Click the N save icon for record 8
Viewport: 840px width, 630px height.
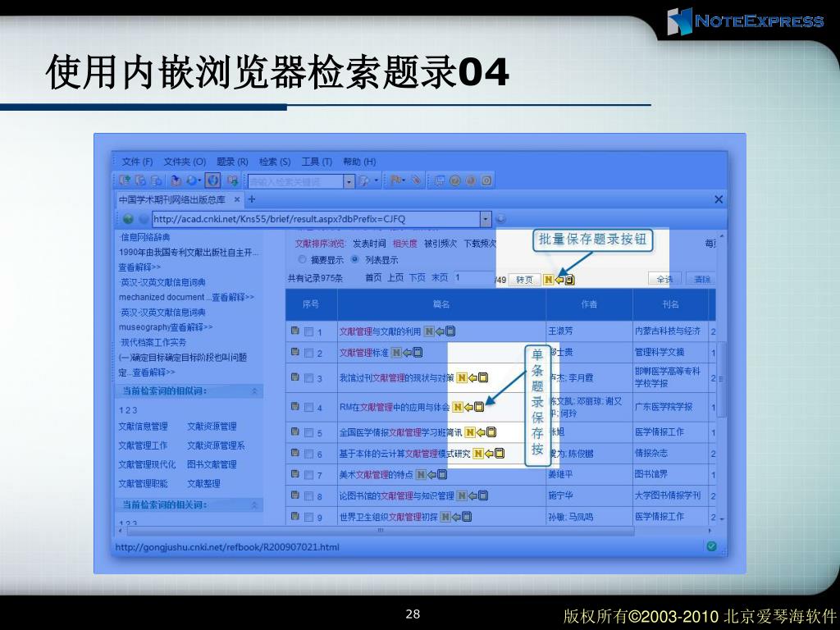click(x=461, y=495)
